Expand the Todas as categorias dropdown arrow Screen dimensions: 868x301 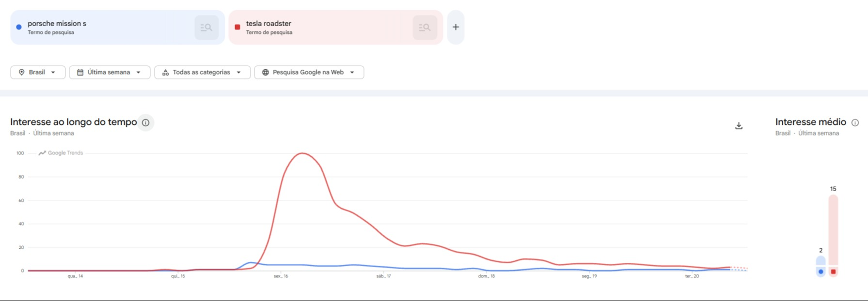(x=239, y=73)
